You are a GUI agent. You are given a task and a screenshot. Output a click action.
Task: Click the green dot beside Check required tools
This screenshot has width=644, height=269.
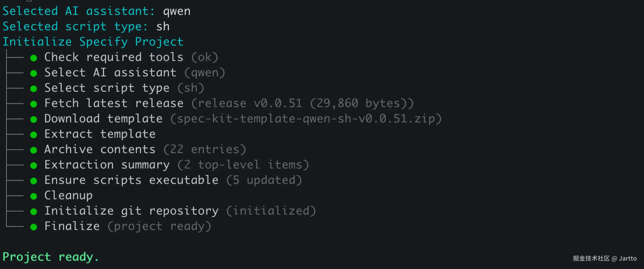34,58
